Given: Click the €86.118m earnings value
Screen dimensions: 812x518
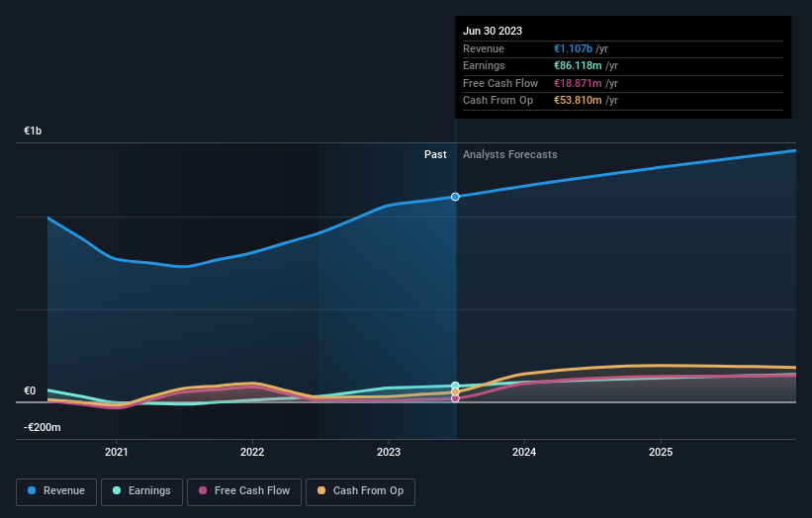Looking at the screenshot, I should (x=578, y=65).
